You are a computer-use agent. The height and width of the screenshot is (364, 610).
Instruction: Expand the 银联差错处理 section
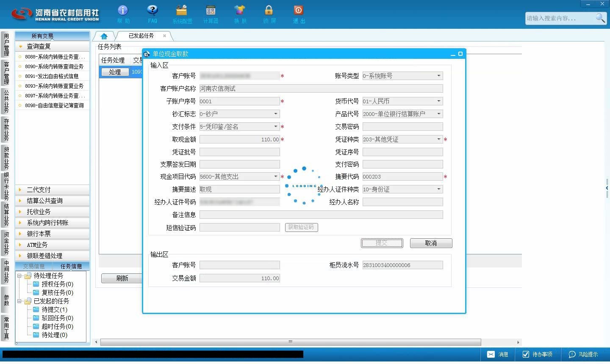[x=52, y=256]
